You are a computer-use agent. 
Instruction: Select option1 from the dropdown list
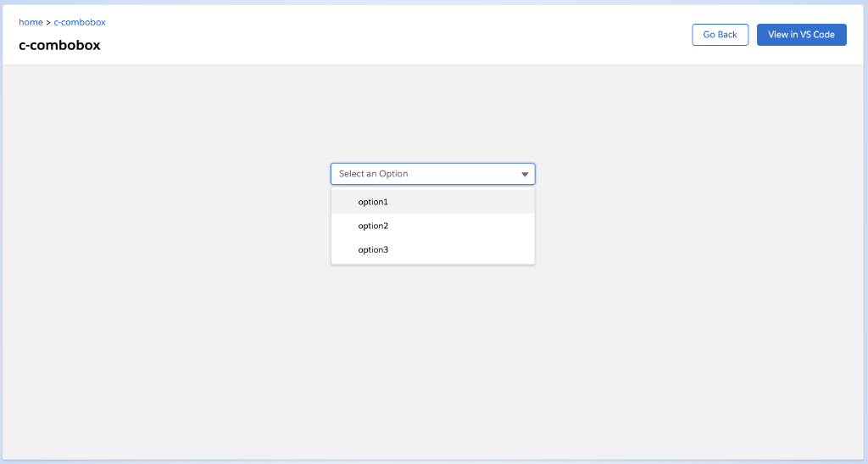point(372,202)
